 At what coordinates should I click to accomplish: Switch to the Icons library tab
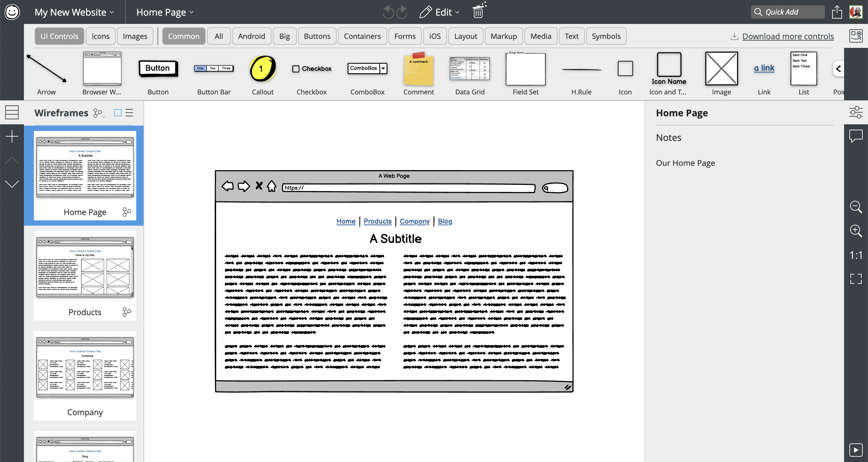(x=100, y=36)
